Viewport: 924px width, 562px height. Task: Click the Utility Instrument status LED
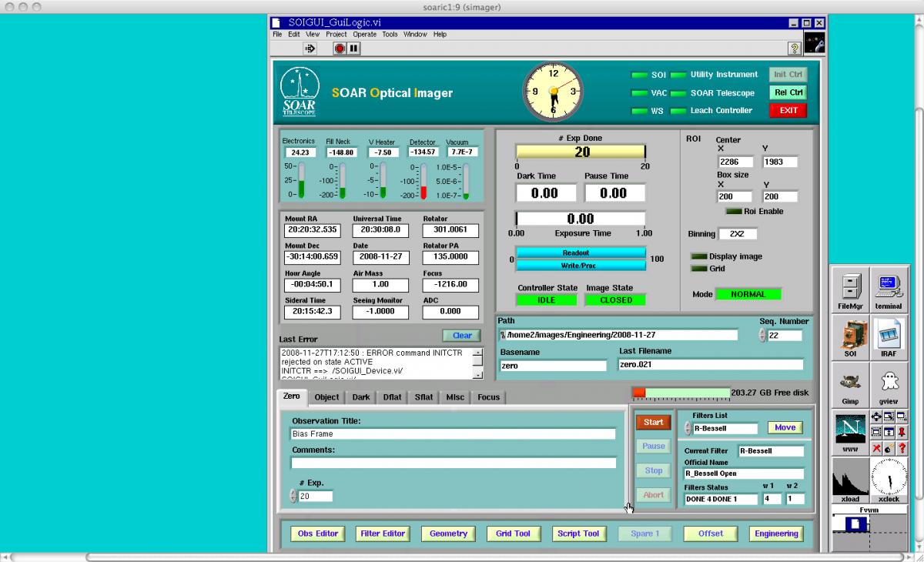pos(678,75)
